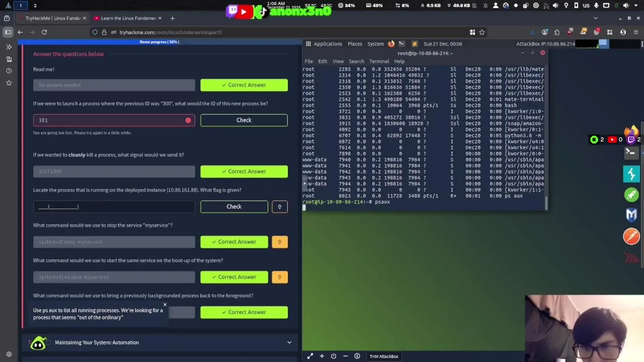Bookmark this page with the star icon
Image resolution: width=644 pixels, height=362 pixels.
482,32
